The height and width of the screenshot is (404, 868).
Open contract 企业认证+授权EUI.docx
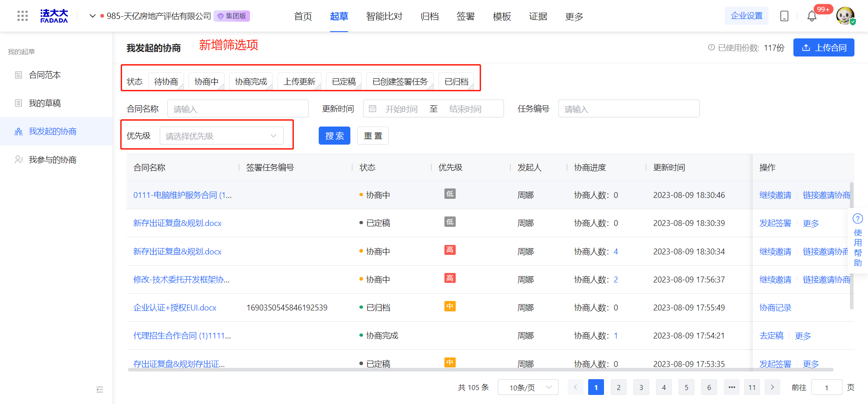point(175,308)
